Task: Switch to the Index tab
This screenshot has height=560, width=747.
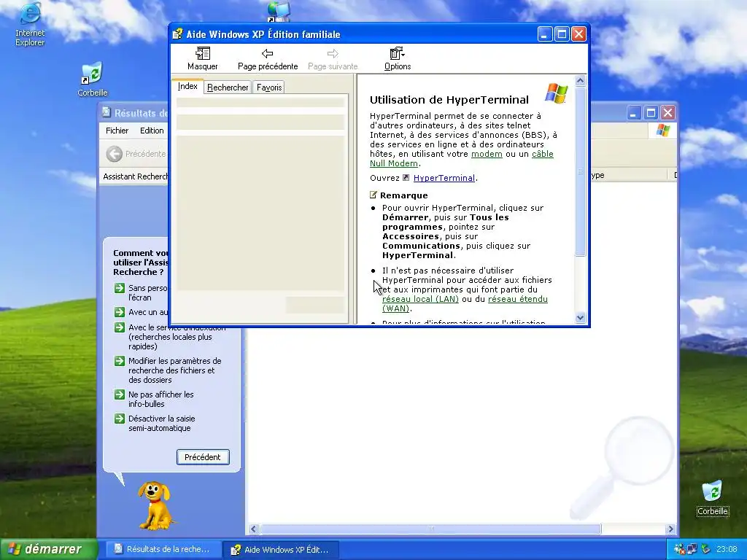Action: pos(187,86)
